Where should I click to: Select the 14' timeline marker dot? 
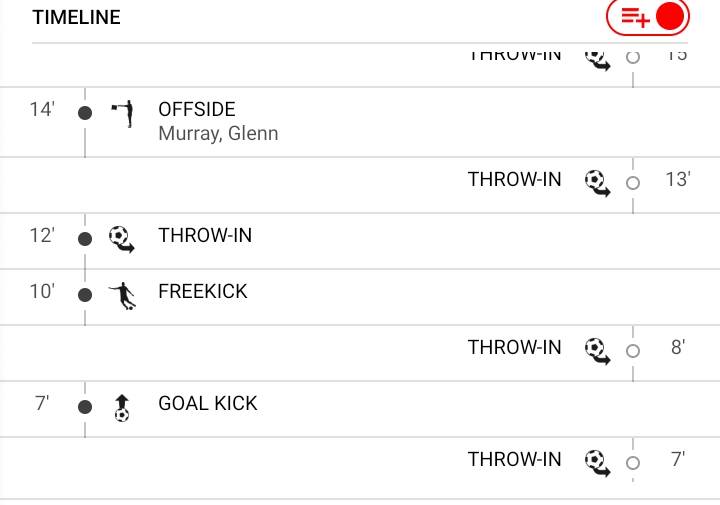click(x=85, y=113)
